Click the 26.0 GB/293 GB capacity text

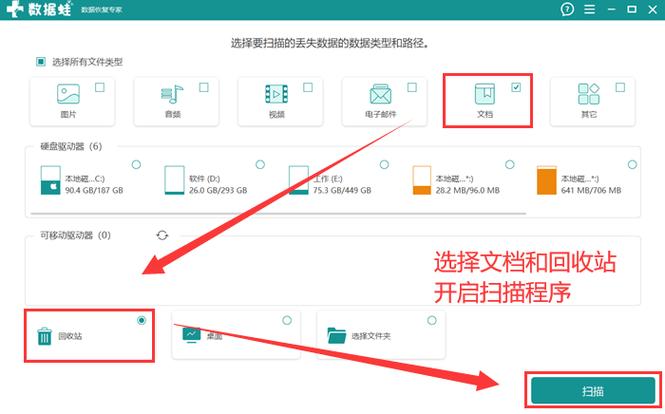click(x=218, y=190)
